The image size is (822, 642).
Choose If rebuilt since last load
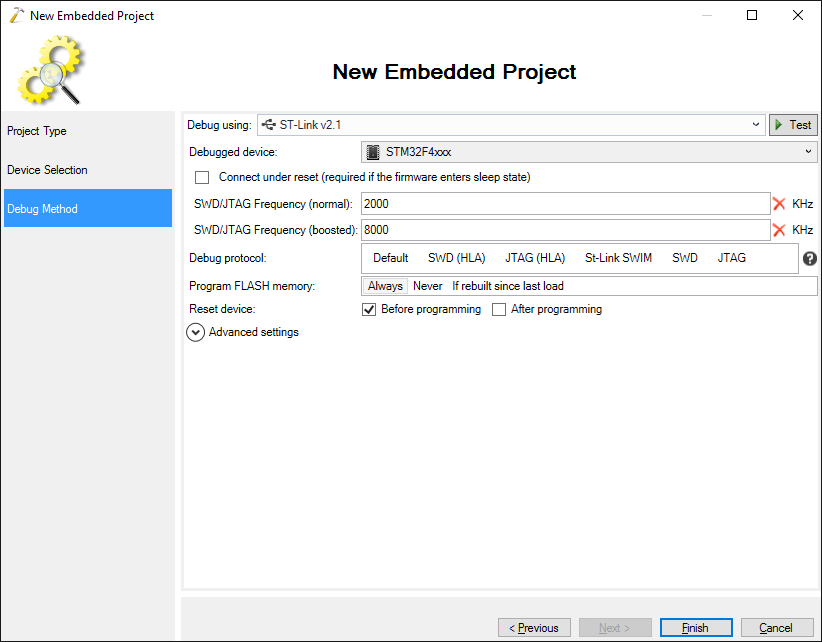pyautogui.click(x=508, y=286)
